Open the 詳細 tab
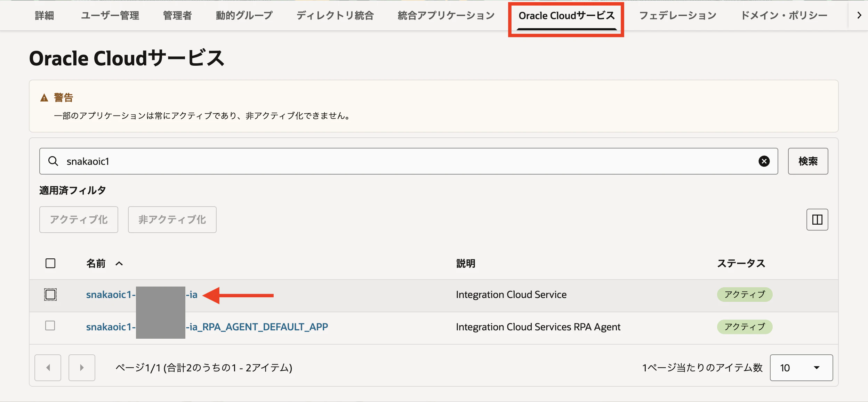Viewport: 868px width, 402px height. click(44, 15)
